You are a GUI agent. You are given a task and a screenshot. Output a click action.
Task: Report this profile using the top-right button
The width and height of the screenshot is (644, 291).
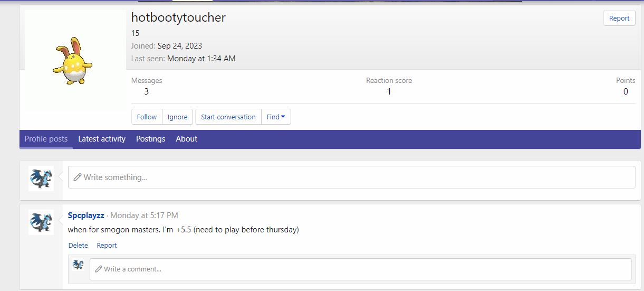pos(619,18)
